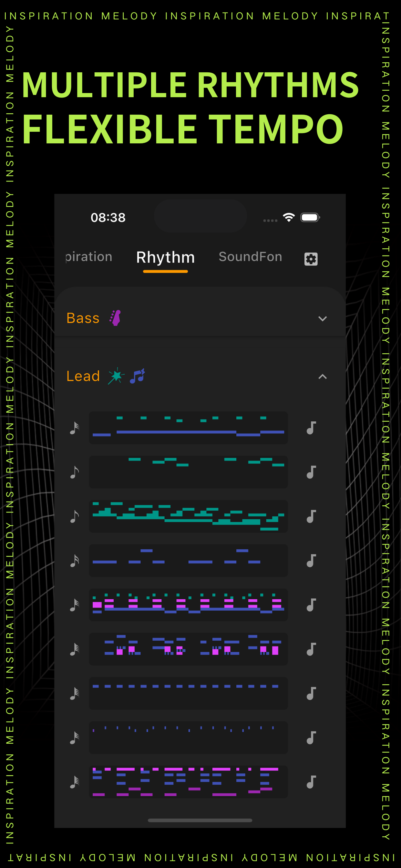This screenshot has width=401, height=868.
Task: Tap the short note icon left of first pattern
Action: (x=75, y=428)
